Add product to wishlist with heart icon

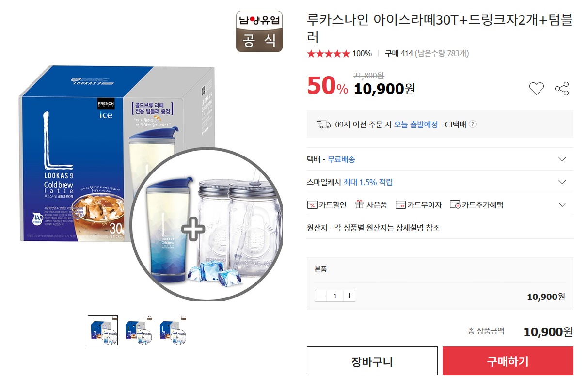click(x=536, y=89)
